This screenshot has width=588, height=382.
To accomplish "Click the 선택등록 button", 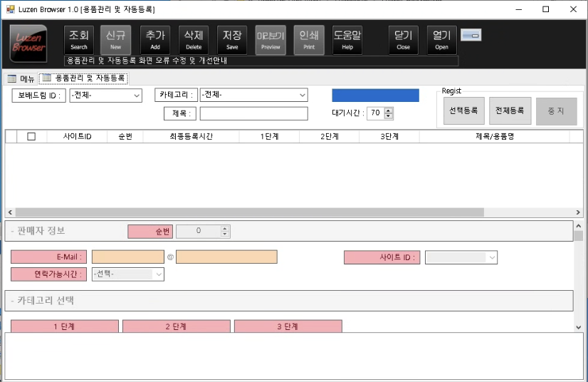I will pyautogui.click(x=463, y=111).
